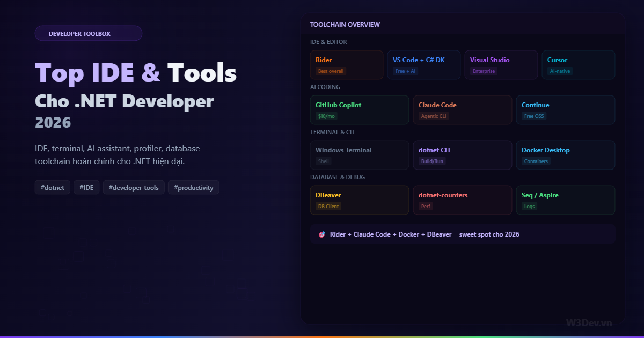Screen dimensions: 644x338
Task: Open the Claude Code agentic CLI card
Action: 462,109
